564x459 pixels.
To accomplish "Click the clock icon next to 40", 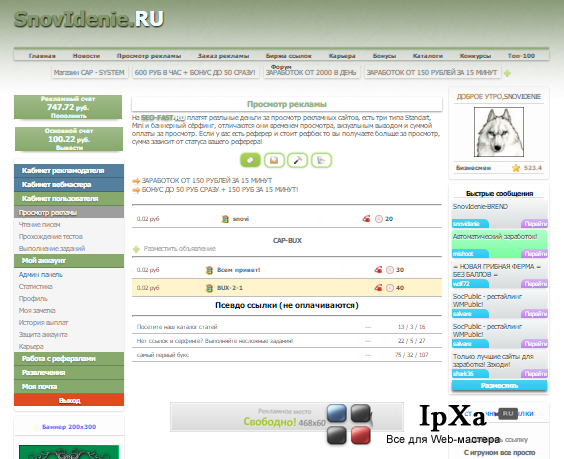I will [x=390, y=288].
